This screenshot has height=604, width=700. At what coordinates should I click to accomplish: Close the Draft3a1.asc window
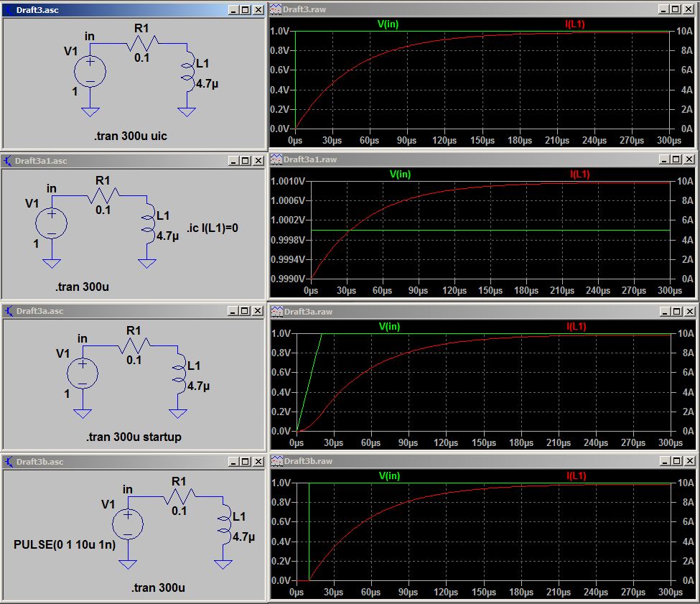258,160
